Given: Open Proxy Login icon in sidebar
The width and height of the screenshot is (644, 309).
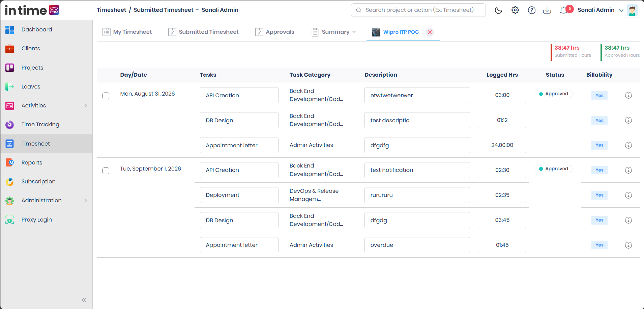Looking at the screenshot, I should click(10, 220).
